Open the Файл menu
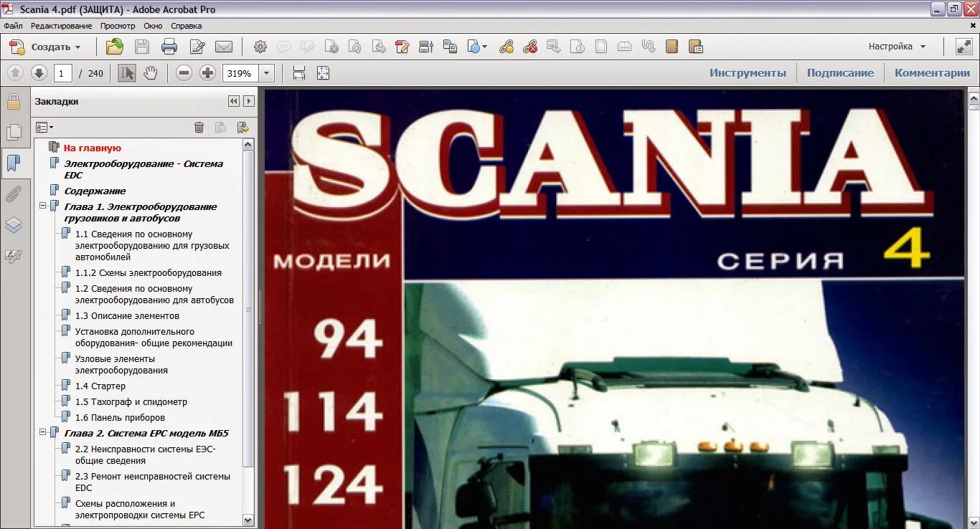980x529 pixels. point(13,26)
